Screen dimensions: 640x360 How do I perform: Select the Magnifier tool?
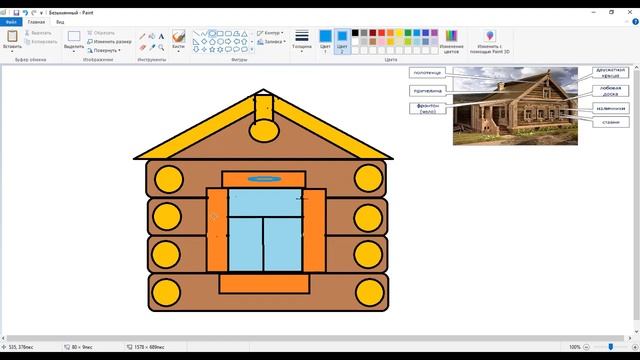pyautogui.click(x=162, y=47)
